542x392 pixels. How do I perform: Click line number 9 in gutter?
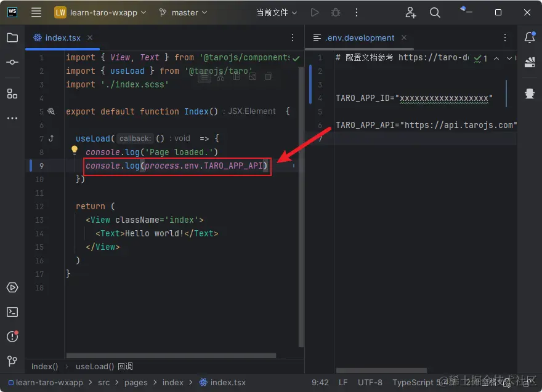tap(41, 166)
